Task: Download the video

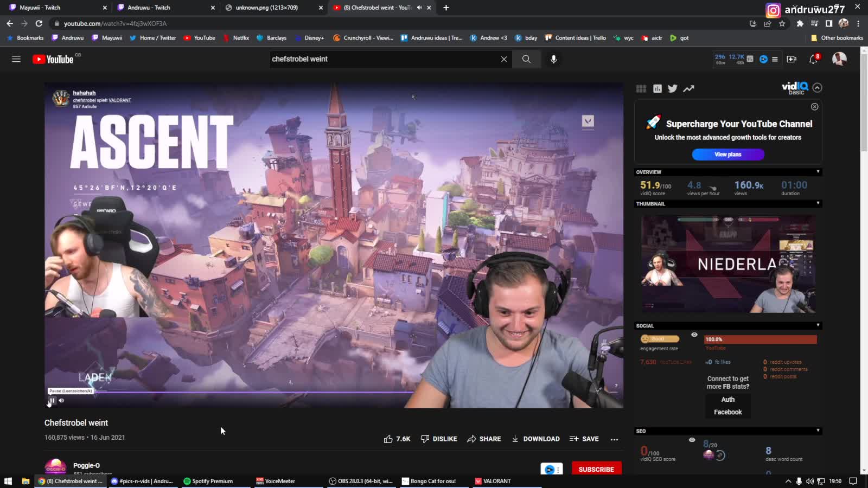Action: (x=535, y=439)
